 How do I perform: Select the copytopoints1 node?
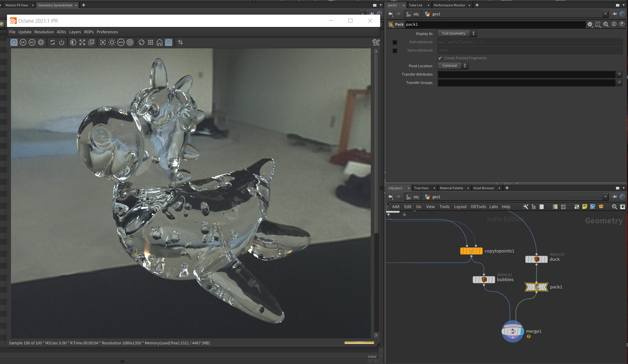tap(471, 251)
